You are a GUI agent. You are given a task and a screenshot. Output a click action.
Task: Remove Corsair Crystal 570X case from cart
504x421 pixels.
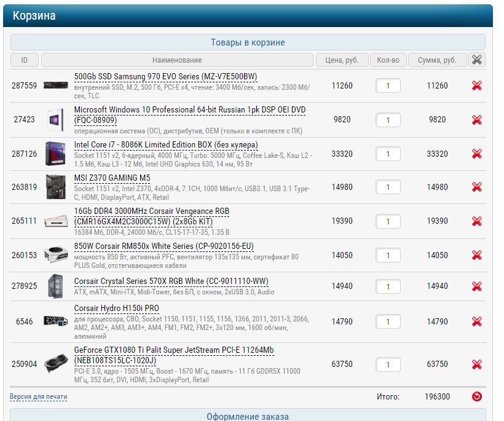click(x=477, y=286)
